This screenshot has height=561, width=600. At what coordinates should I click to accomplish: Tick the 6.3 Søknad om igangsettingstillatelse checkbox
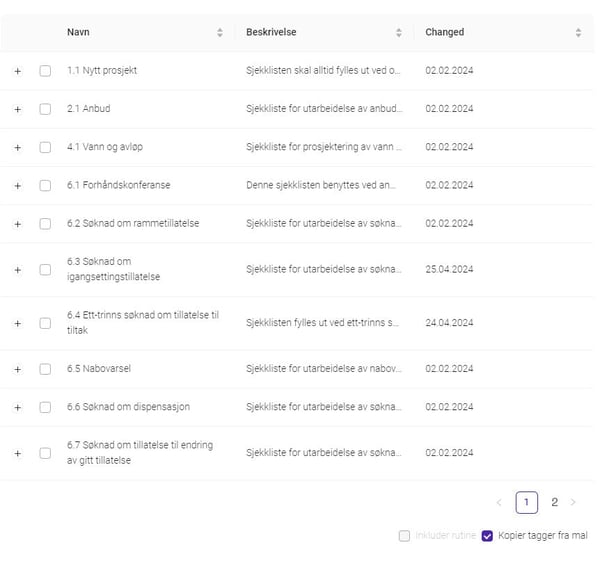(x=45, y=270)
